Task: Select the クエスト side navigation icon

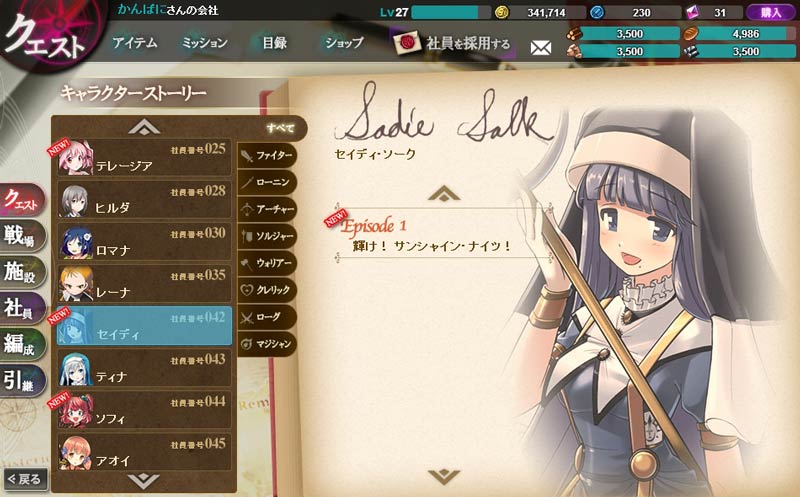Action: click(22, 198)
